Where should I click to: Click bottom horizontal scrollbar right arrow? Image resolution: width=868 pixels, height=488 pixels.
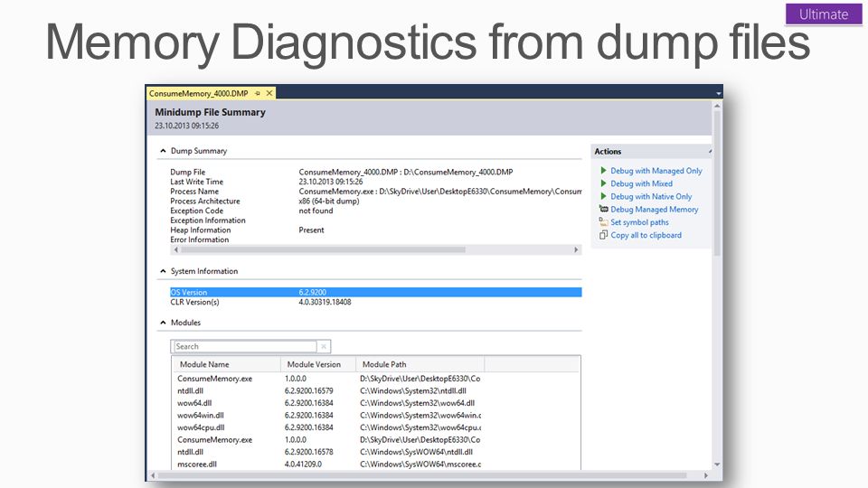pos(706,475)
